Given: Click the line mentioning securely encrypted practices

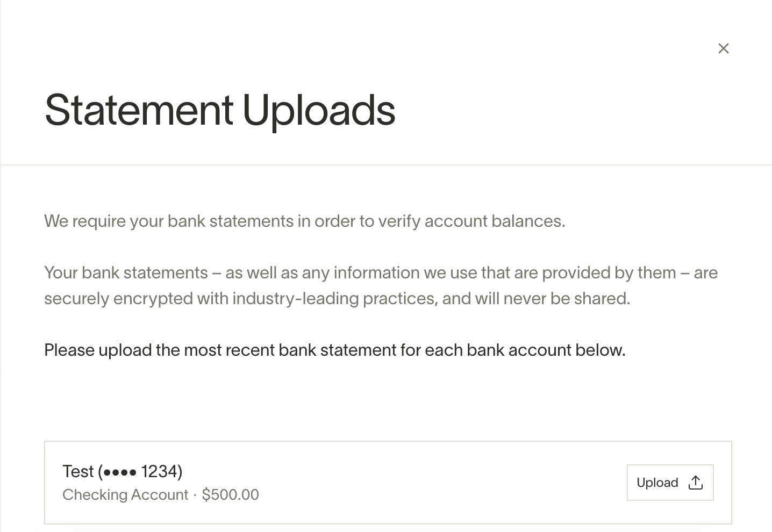Looking at the screenshot, I should pos(337,299).
